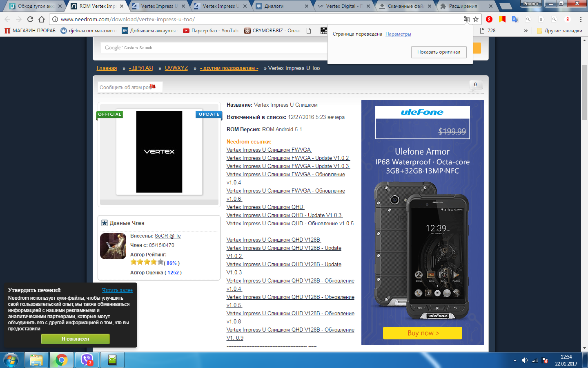Image resolution: width=588 pixels, height=368 pixels.
Task: Open the Другие закладки bookmarks folder
Action: click(x=559, y=31)
